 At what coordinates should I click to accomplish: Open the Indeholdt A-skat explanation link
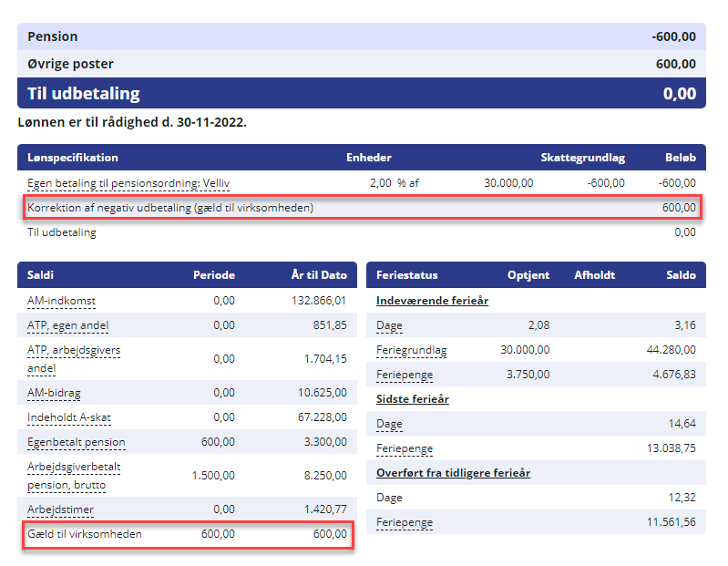point(69,417)
